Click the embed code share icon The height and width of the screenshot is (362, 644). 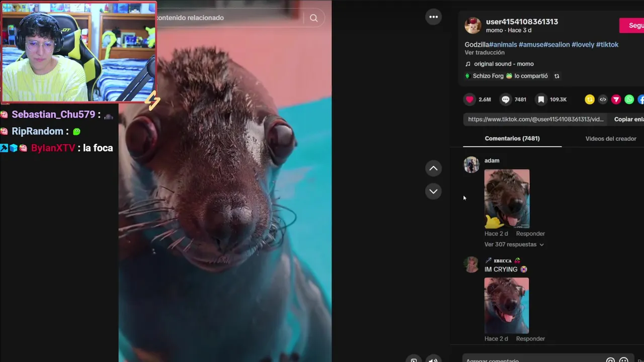[603, 100]
